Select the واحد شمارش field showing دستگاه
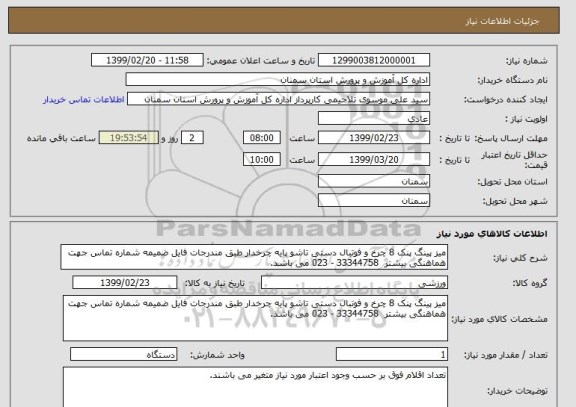 tap(123, 354)
